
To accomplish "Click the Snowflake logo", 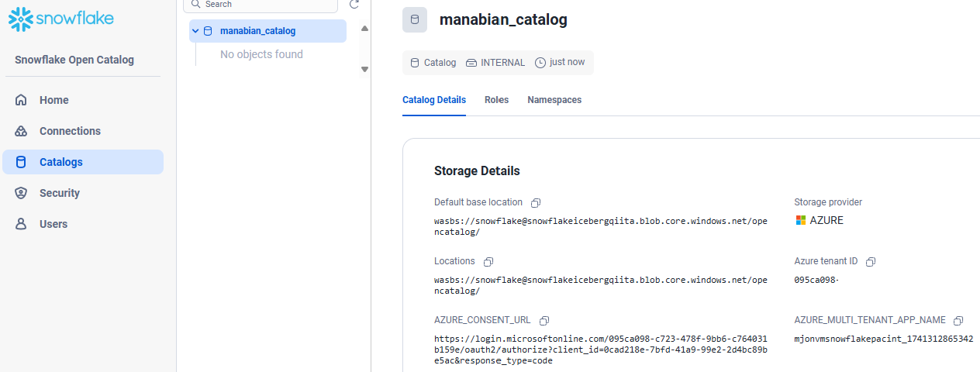I will click(x=60, y=19).
